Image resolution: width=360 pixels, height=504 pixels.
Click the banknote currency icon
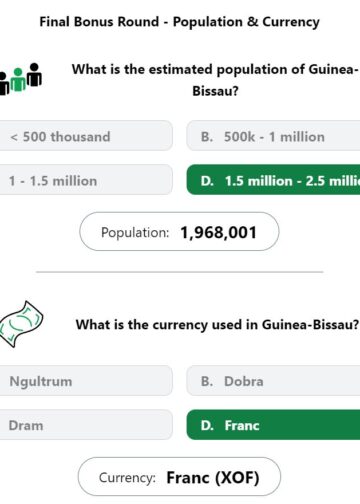[21, 324]
